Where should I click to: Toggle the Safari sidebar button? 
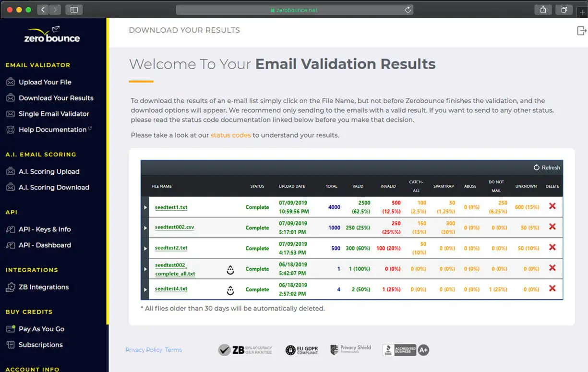point(74,10)
